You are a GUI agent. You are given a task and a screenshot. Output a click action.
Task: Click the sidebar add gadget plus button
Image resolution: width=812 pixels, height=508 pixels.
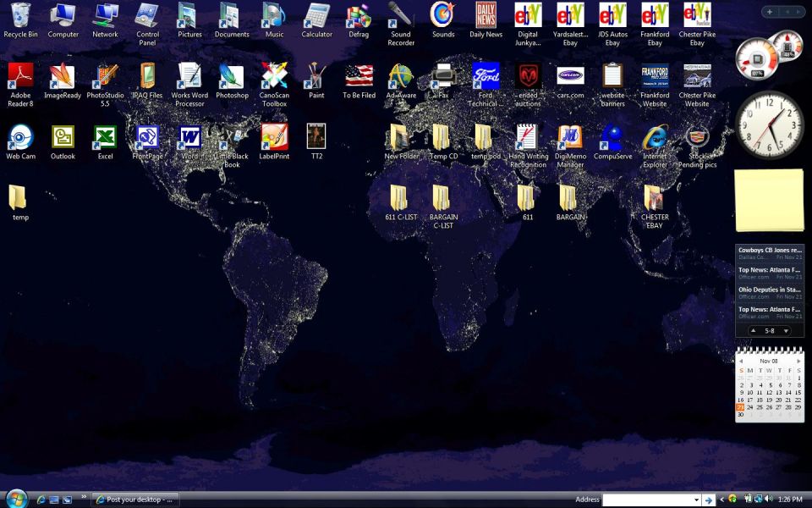[770, 11]
